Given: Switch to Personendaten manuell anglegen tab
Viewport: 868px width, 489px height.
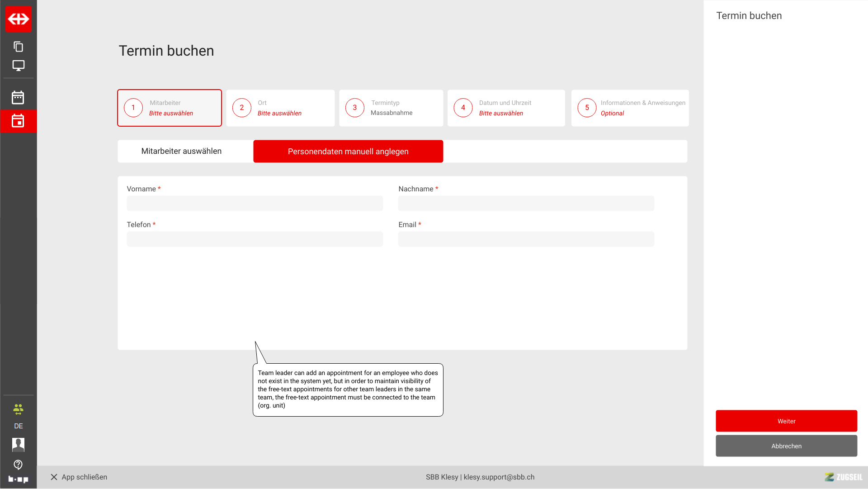Looking at the screenshot, I should point(348,152).
